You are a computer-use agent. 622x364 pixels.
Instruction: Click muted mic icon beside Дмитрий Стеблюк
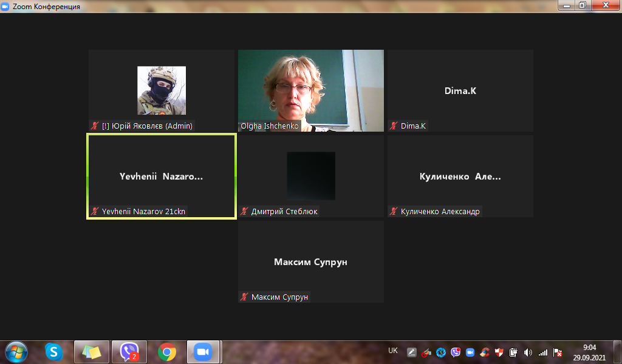click(x=244, y=212)
